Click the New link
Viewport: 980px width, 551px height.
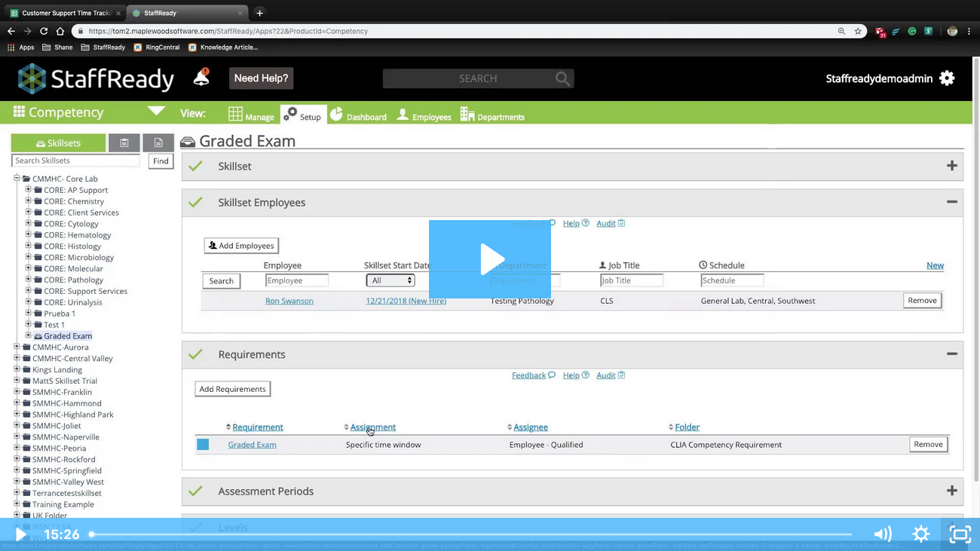(x=935, y=265)
